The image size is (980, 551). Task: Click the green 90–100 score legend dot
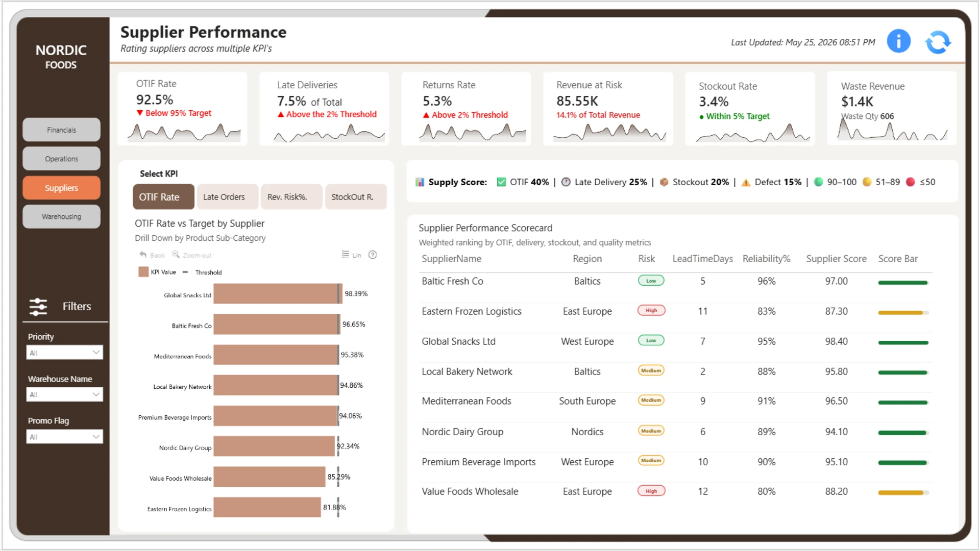[818, 182]
